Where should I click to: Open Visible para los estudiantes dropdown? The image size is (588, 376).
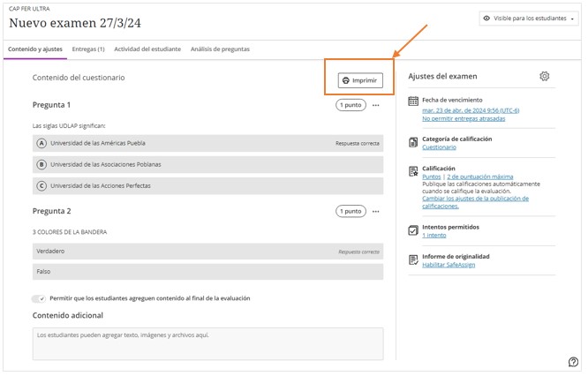529,19
